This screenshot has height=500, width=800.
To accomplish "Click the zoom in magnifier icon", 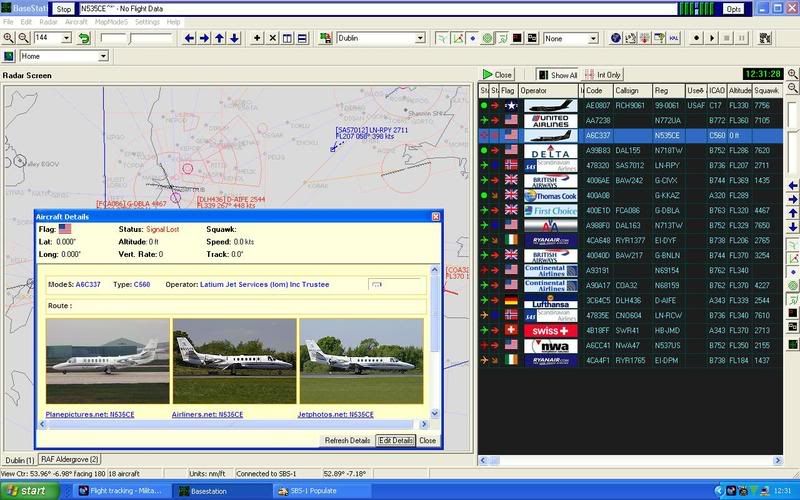I will coord(8,38).
